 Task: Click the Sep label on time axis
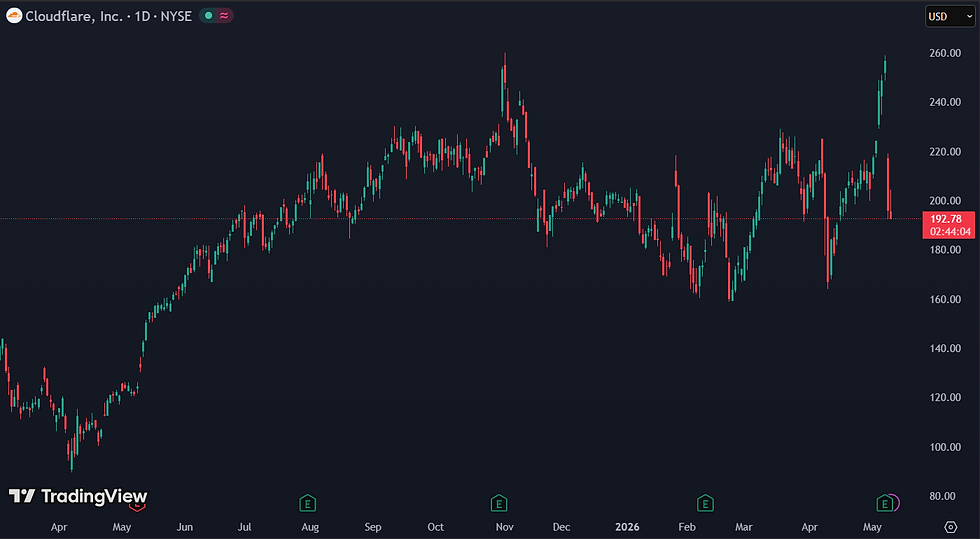pos(373,527)
